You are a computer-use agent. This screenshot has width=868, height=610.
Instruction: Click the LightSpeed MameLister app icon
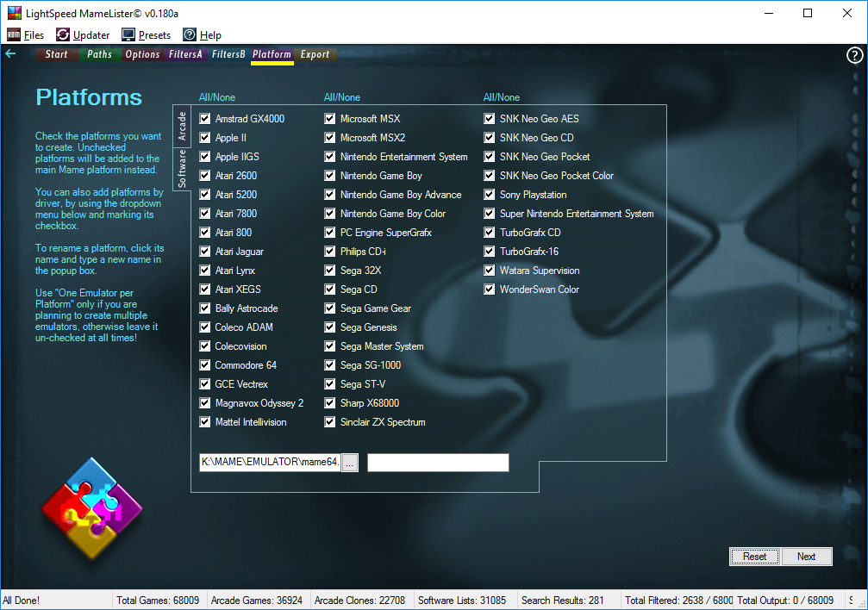(14, 13)
